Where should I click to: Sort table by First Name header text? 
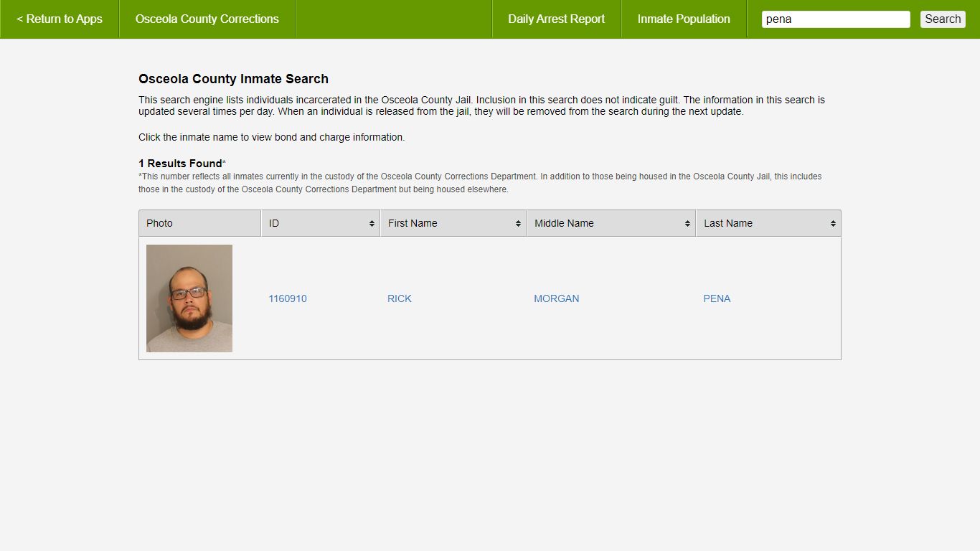coord(413,223)
